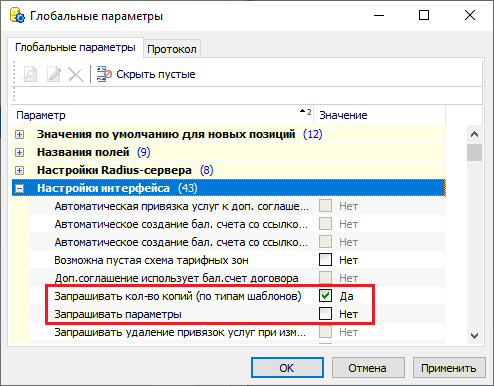This screenshot has width=494, height=386.
Task: Tick the 'Запрашивать параметры' checkbox
Action: tap(325, 314)
